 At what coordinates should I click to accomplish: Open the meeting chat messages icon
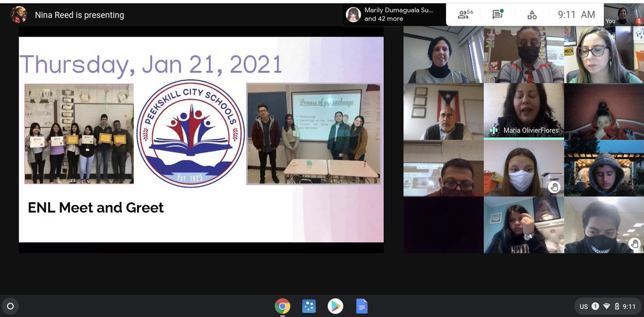(x=498, y=14)
